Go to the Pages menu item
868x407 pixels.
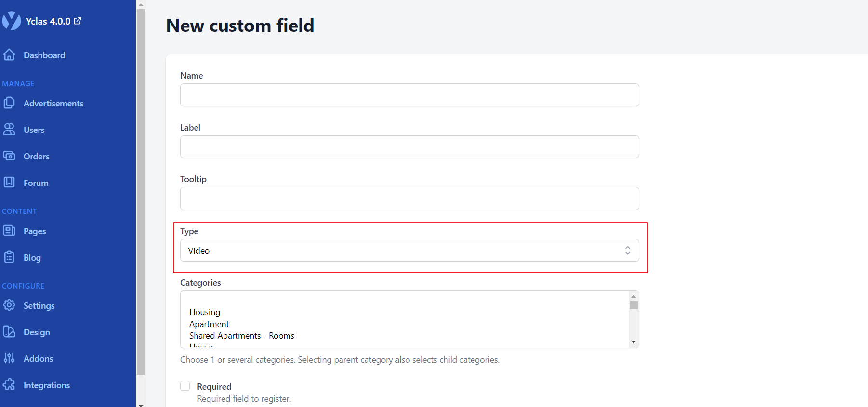(35, 231)
